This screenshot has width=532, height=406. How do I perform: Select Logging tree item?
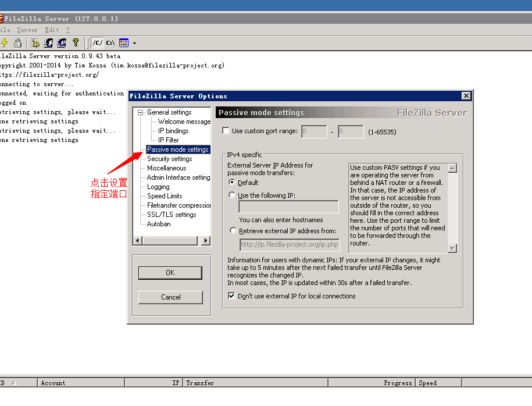tap(158, 187)
